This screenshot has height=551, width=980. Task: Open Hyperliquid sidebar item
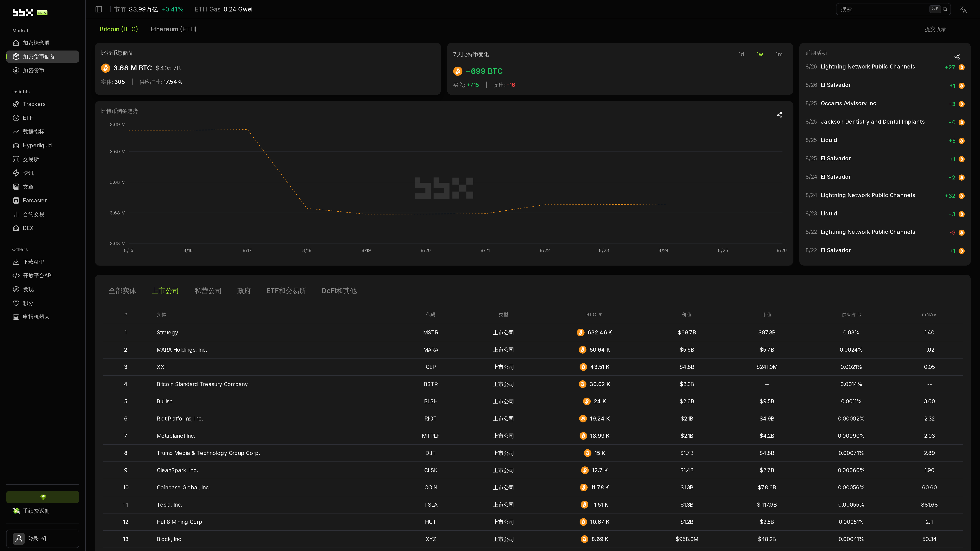pyautogui.click(x=43, y=145)
